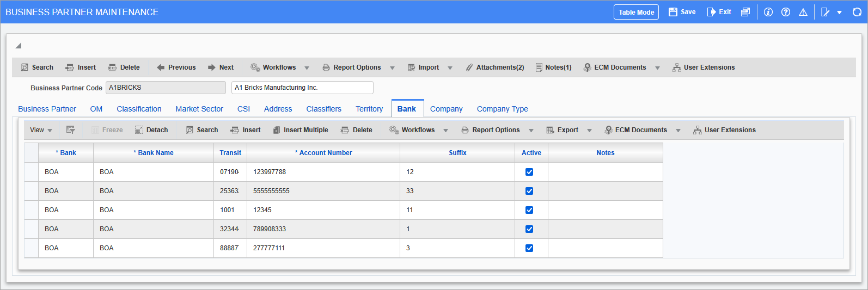This screenshot has width=868, height=290.
Task: Click the refresh circle icon
Action: tap(857, 12)
